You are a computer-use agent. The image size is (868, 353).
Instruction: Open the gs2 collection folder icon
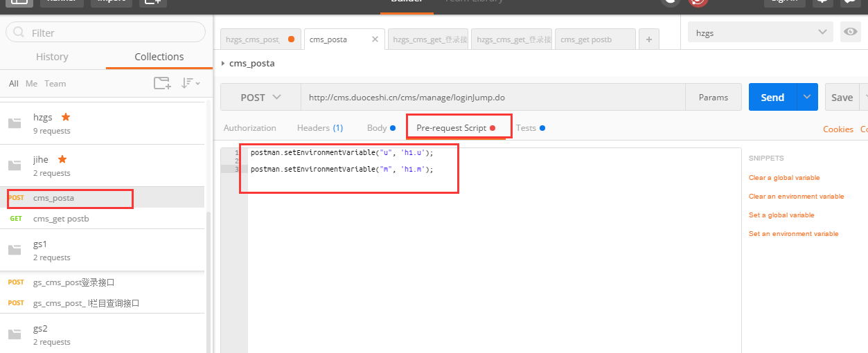point(15,334)
